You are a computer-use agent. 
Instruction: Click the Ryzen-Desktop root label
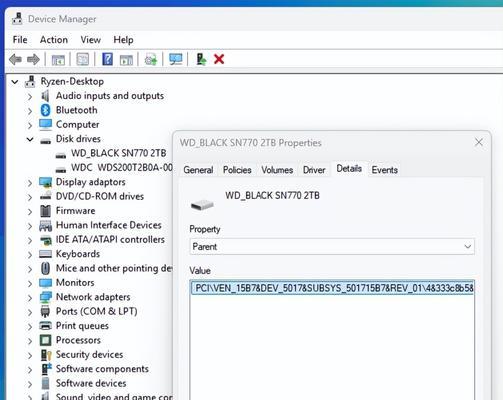72,81
